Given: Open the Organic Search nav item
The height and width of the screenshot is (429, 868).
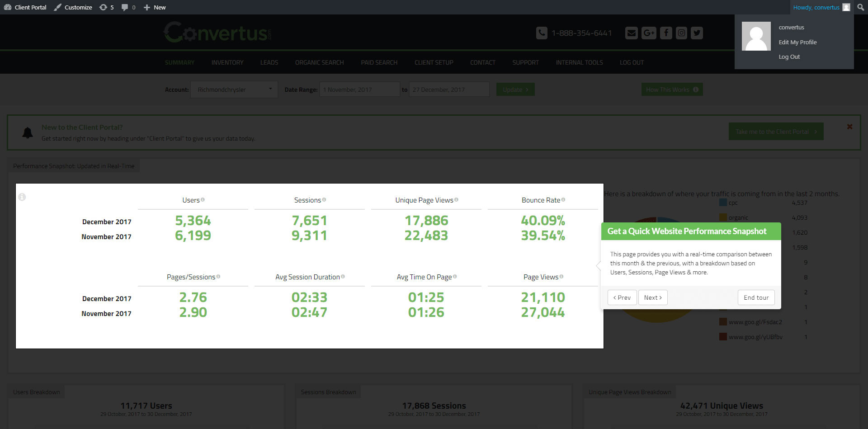Looking at the screenshot, I should [320, 62].
